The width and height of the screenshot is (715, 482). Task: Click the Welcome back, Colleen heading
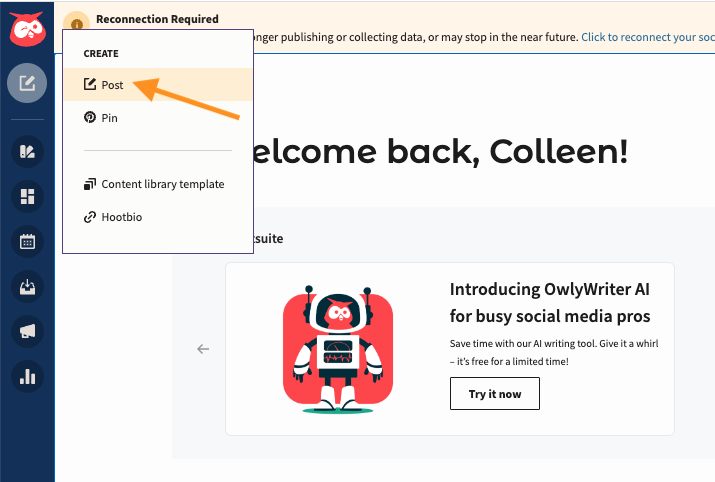point(440,152)
